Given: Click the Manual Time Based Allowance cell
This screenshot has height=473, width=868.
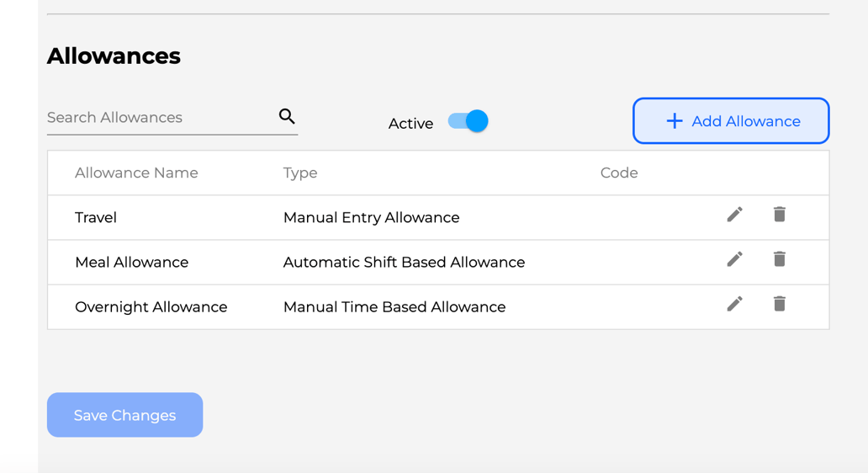Looking at the screenshot, I should (x=394, y=307).
